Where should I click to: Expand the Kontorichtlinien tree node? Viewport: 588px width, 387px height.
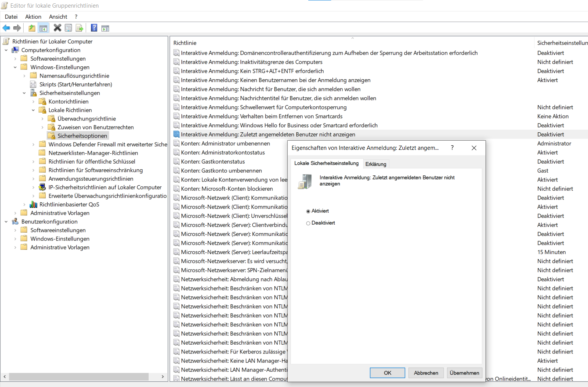[x=34, y=101]
